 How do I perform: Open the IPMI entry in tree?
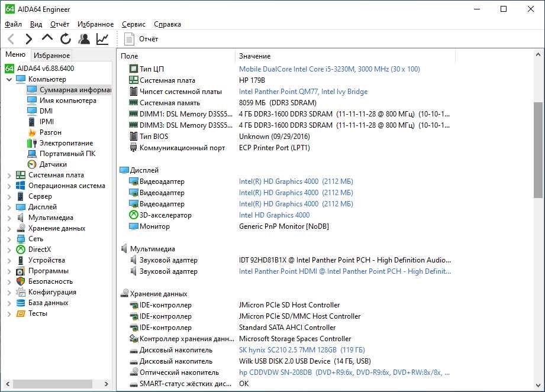pos(47,122)
